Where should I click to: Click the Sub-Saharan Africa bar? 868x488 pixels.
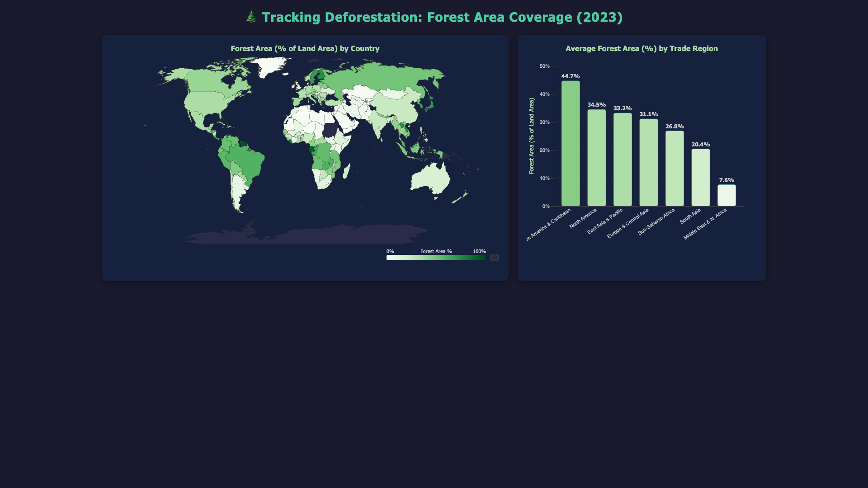[x=675, y=169]
